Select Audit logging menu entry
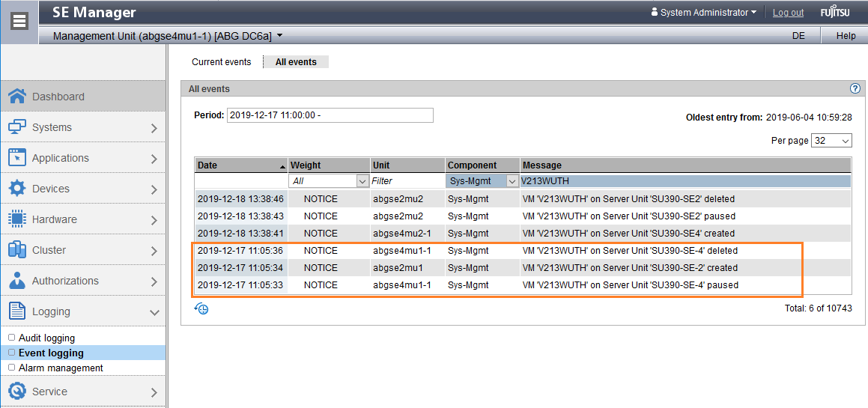 [x=46, y=338]
